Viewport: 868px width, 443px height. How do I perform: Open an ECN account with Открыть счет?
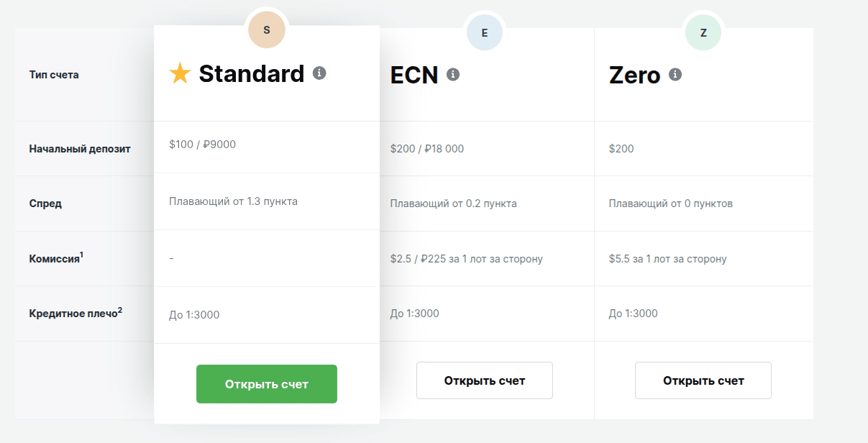pos(485,380)
